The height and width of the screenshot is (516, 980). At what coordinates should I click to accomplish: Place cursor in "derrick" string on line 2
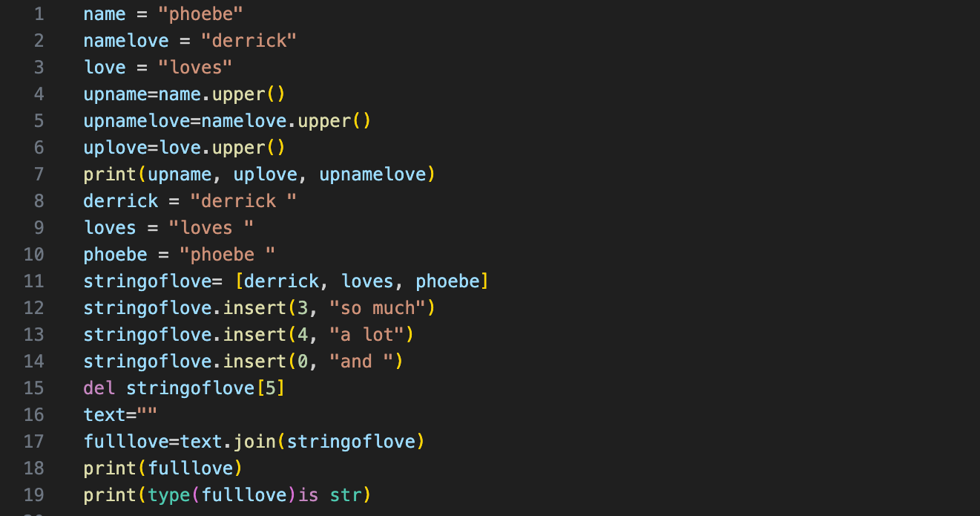(249, 40)
